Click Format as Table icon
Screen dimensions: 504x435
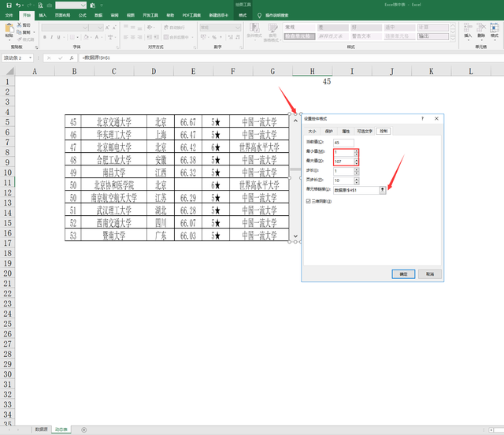click(x=272, y=29)
